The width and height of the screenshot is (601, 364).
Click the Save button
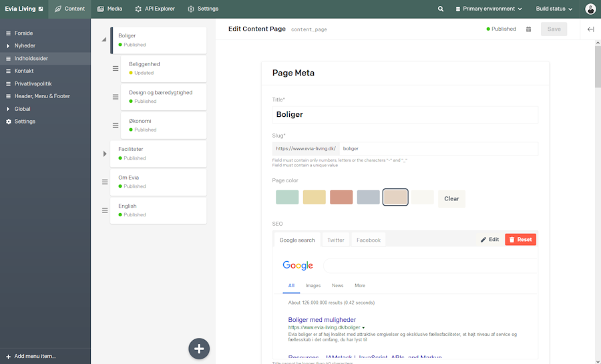click(554, 29)
